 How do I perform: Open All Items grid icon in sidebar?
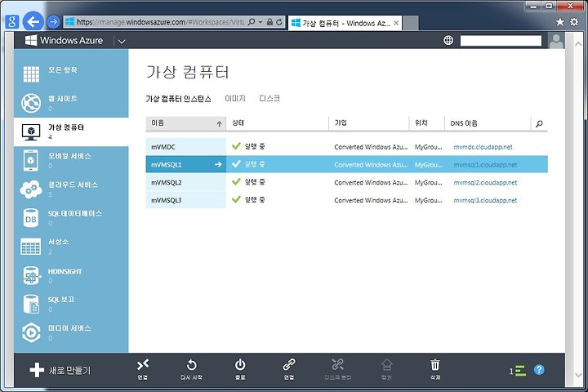tap(31, 73)
